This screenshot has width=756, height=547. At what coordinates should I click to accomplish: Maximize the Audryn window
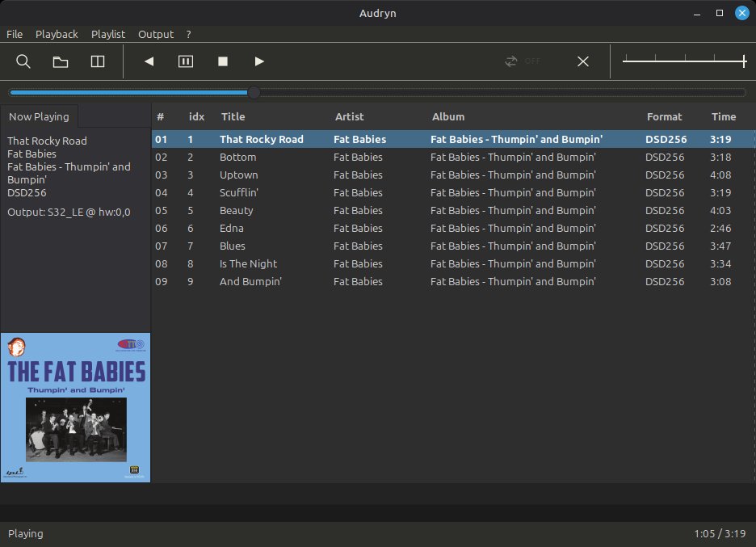click(x=720, y=13)
